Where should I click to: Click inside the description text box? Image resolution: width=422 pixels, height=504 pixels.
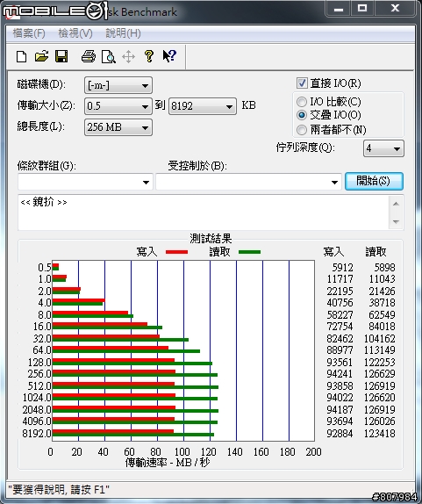pyautogui.click(x=204, y=212)
